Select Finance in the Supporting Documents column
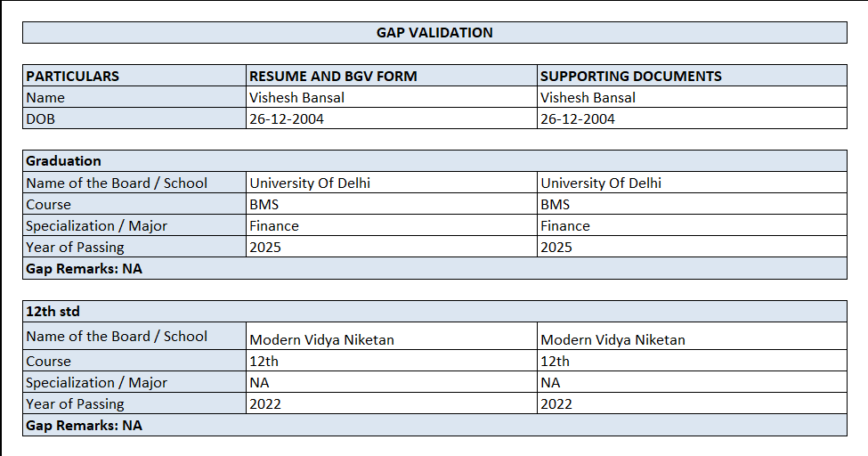Viewport: 868px width, 456px height. tap(565, 226)
